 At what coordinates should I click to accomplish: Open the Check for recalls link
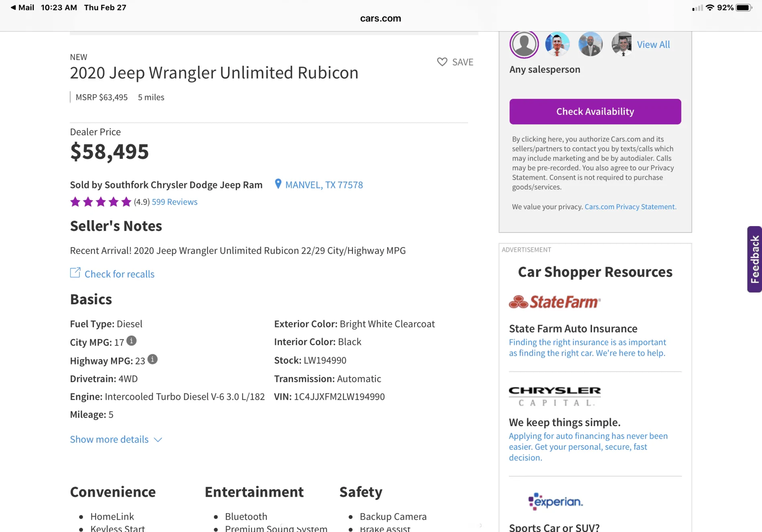[120, 274]
